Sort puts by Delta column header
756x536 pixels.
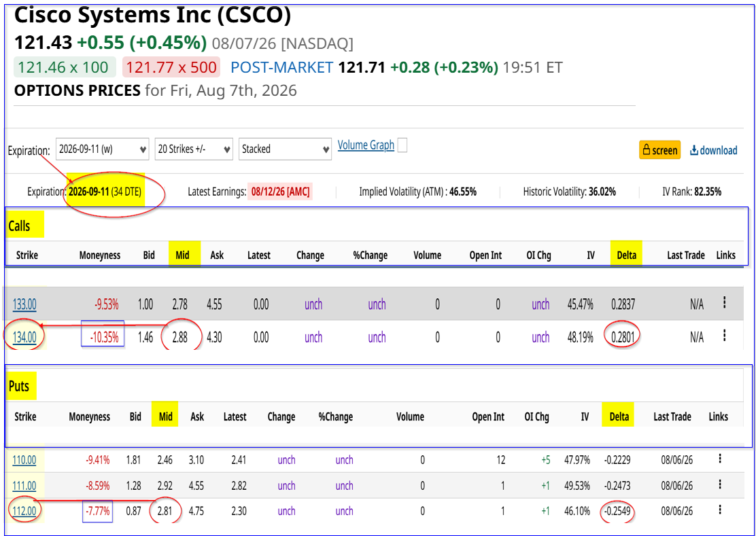[x=619, y=416]
